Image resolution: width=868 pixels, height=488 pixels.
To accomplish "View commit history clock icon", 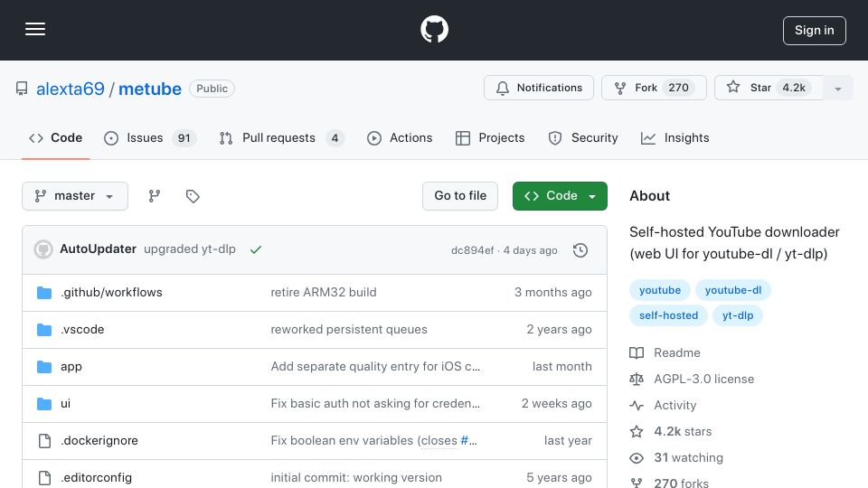I will (580, 250).
